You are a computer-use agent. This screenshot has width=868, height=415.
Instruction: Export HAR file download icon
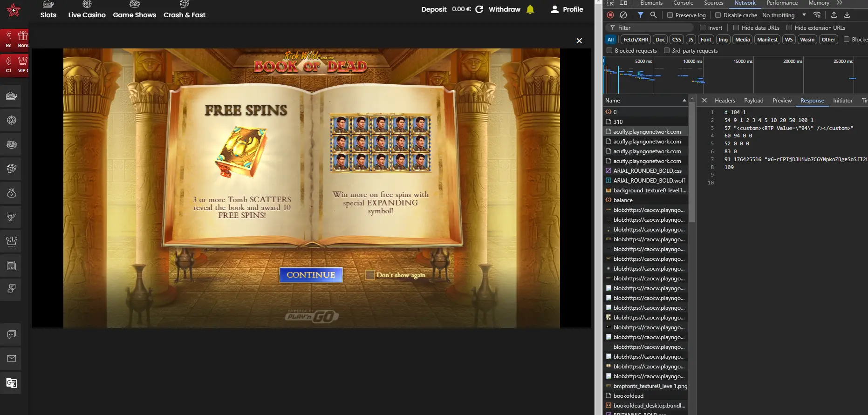(x=847, y=15)
